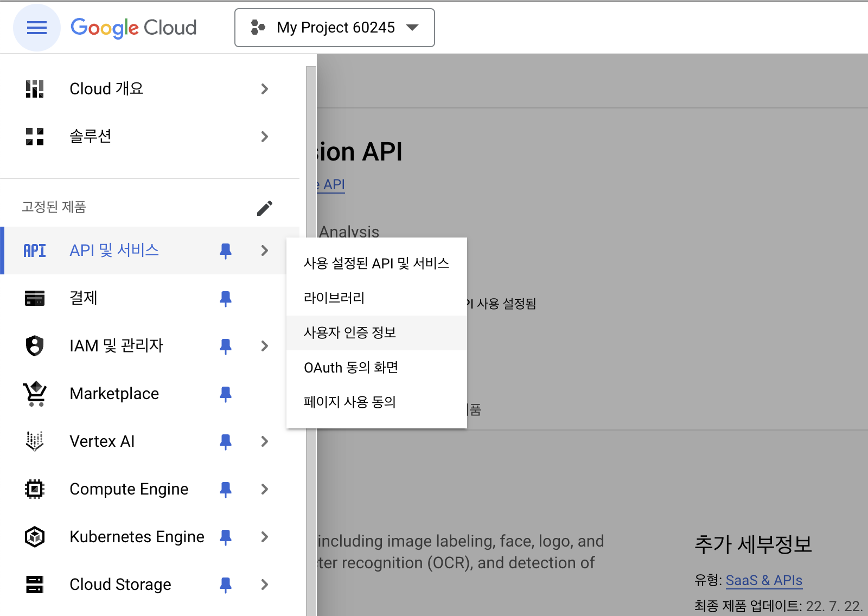This screenshot has width=868, height=616.
Task: Click the Vertex AI icon
Action: pos(35,441)
